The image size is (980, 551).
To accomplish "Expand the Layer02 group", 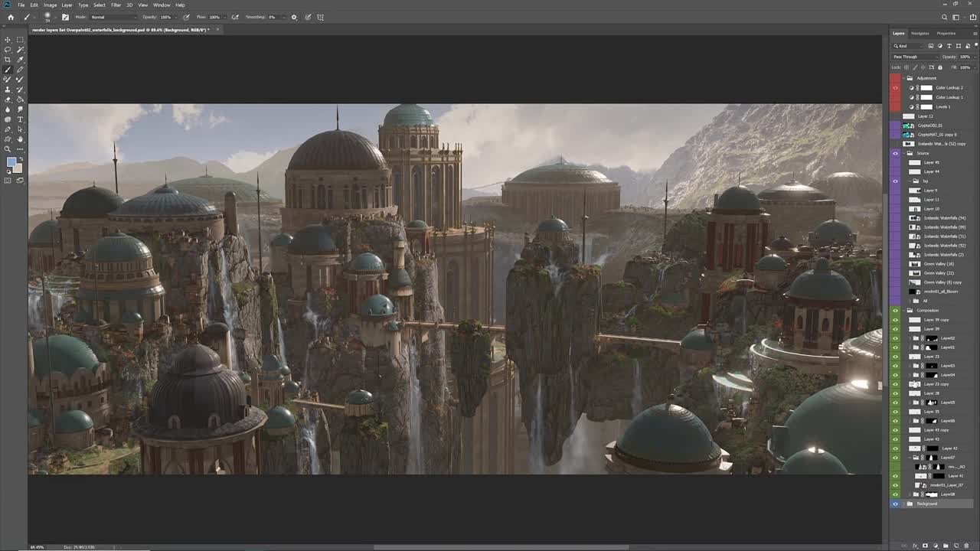I will click(x=910, y=338).
